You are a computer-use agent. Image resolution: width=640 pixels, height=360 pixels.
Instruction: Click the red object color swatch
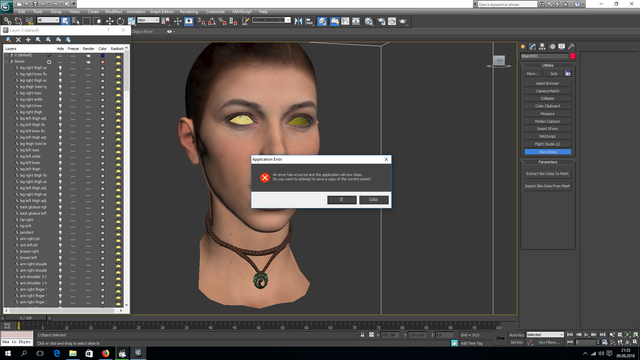573,56
